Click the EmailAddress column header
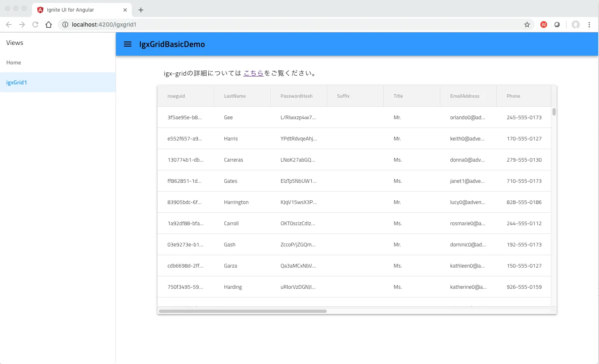Viewport: 599px width, 364px height. tap(465, 96)
